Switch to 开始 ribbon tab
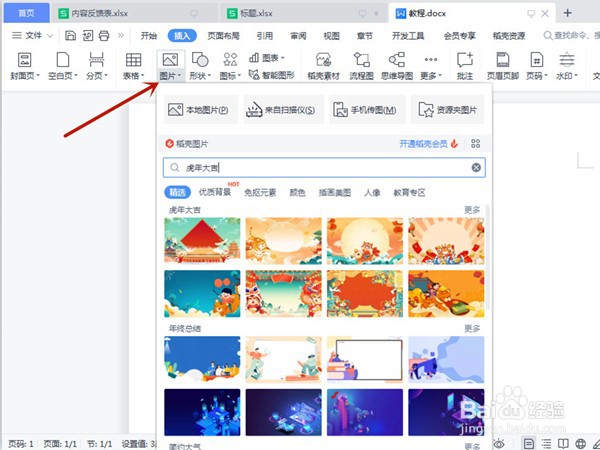The width and height of the screenshot is (600, 450). coord(148,36)
